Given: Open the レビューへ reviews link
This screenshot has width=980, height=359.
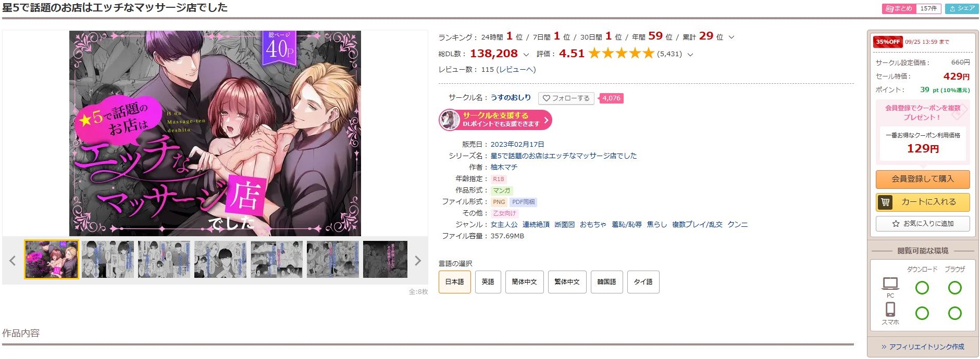Looking at the screenshot, I should pyautogui.click(x=516, y=69).
